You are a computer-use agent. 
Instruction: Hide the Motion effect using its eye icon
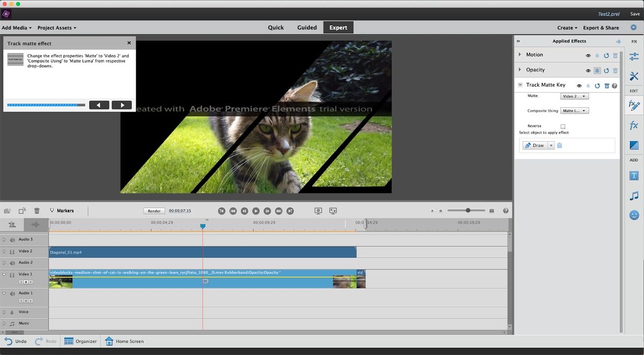[588, 55]
